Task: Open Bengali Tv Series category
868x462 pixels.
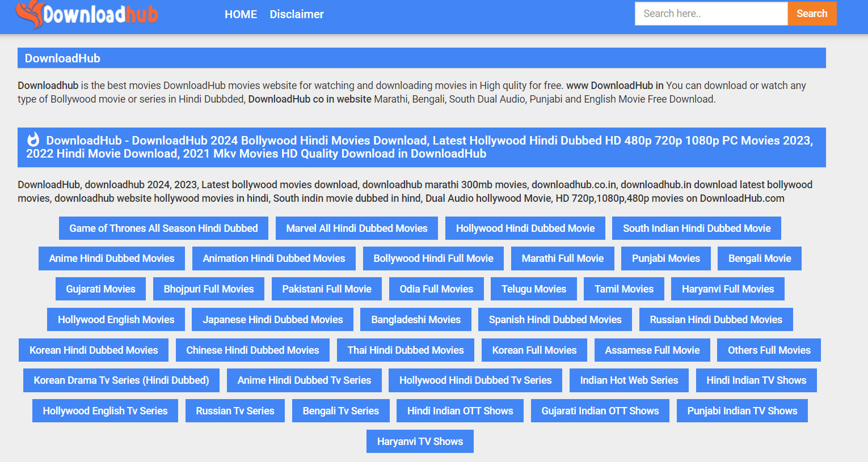Action: (341, 411)
